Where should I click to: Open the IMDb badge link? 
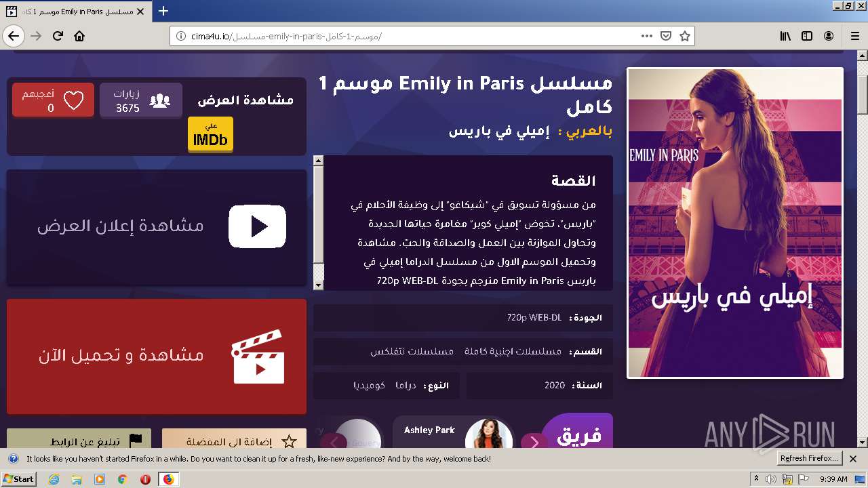pos(210,134)
